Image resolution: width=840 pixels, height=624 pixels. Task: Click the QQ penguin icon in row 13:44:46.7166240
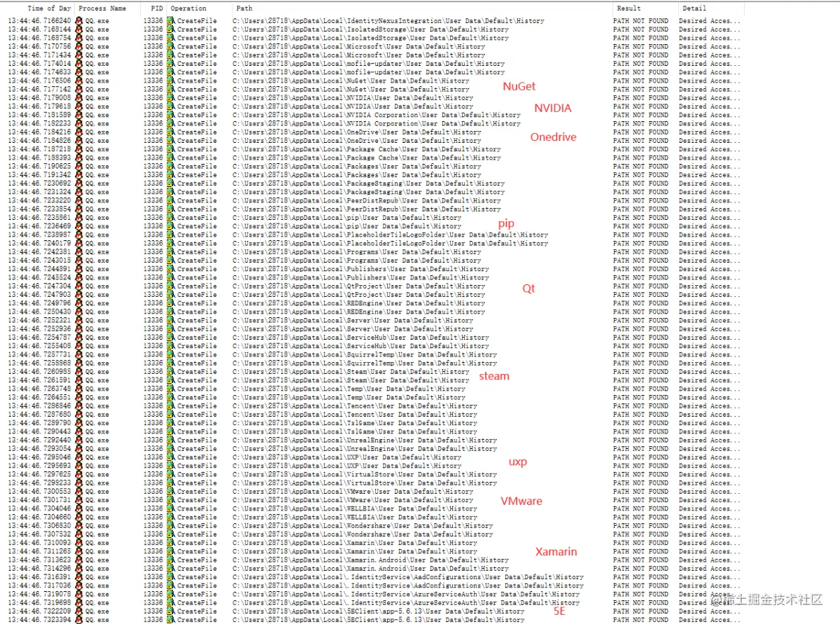79,21
